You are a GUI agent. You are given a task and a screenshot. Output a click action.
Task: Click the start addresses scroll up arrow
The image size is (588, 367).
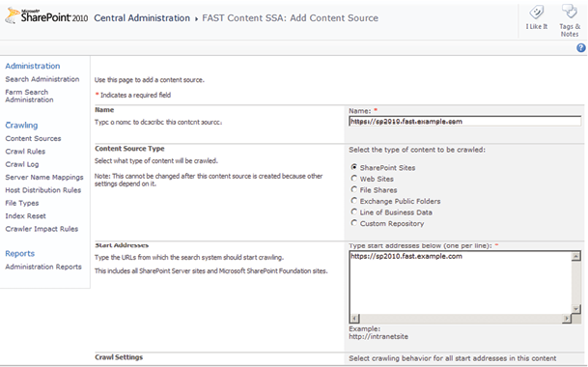click(x=575, y=256)
